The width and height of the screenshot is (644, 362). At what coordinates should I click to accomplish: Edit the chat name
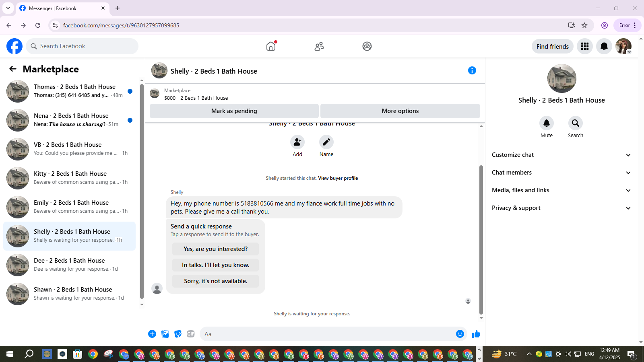(326, 142)
